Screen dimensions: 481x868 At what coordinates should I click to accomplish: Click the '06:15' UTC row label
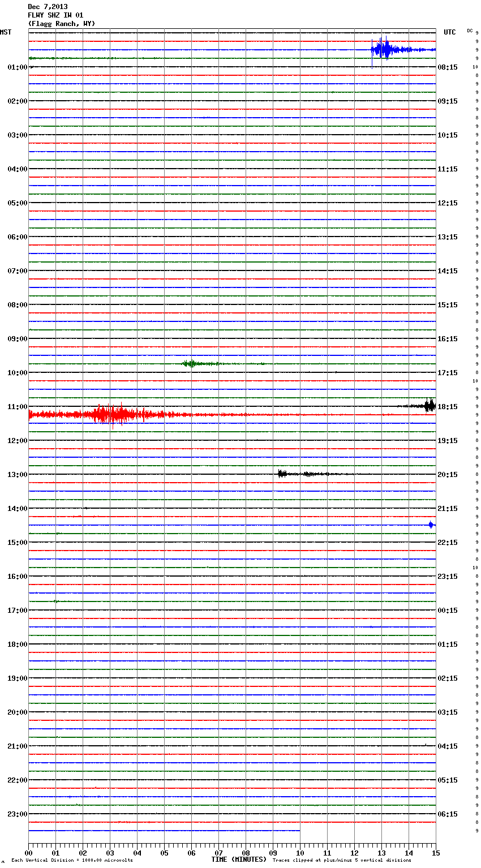tap(448, 814)
